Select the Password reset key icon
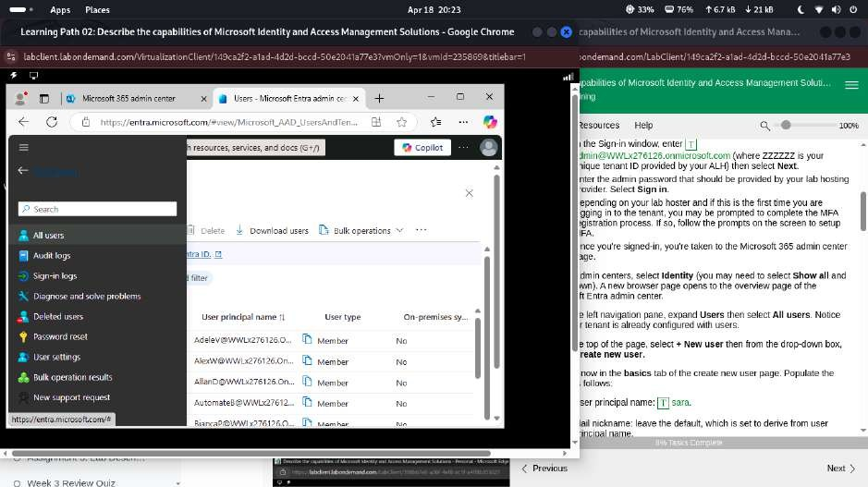 (24, 337)
